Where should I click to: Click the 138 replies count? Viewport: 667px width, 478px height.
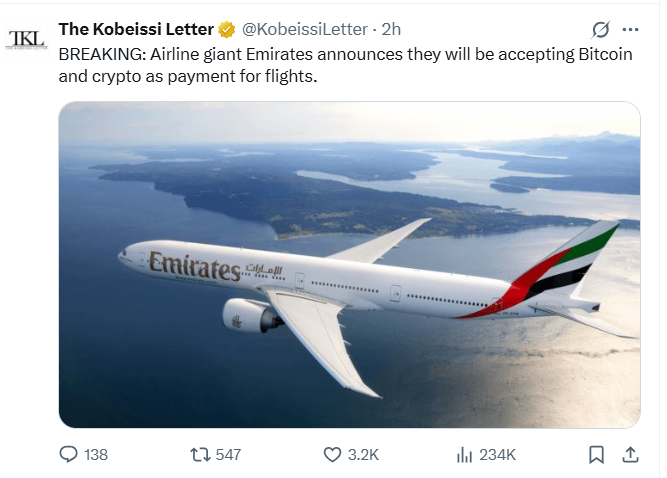click(x=96, y=455)
